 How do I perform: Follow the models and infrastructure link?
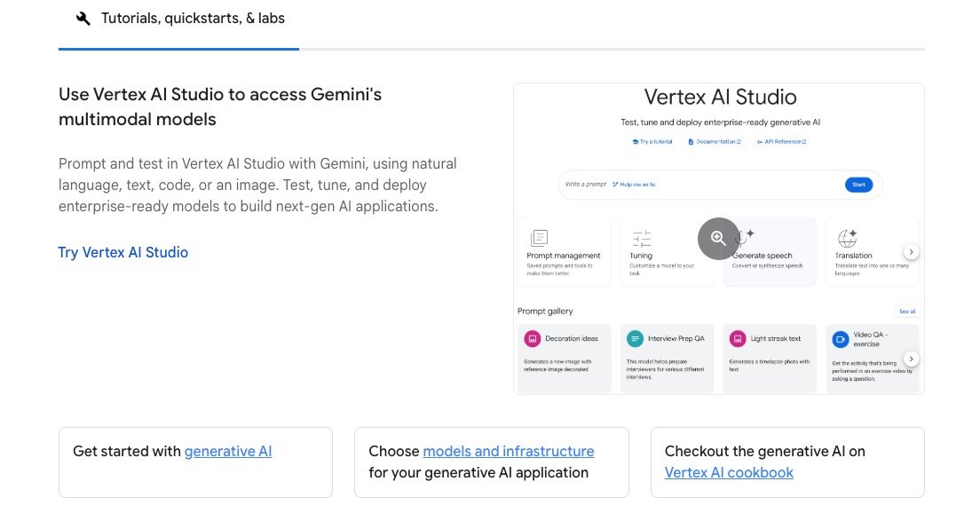click(x=509, y=451)
